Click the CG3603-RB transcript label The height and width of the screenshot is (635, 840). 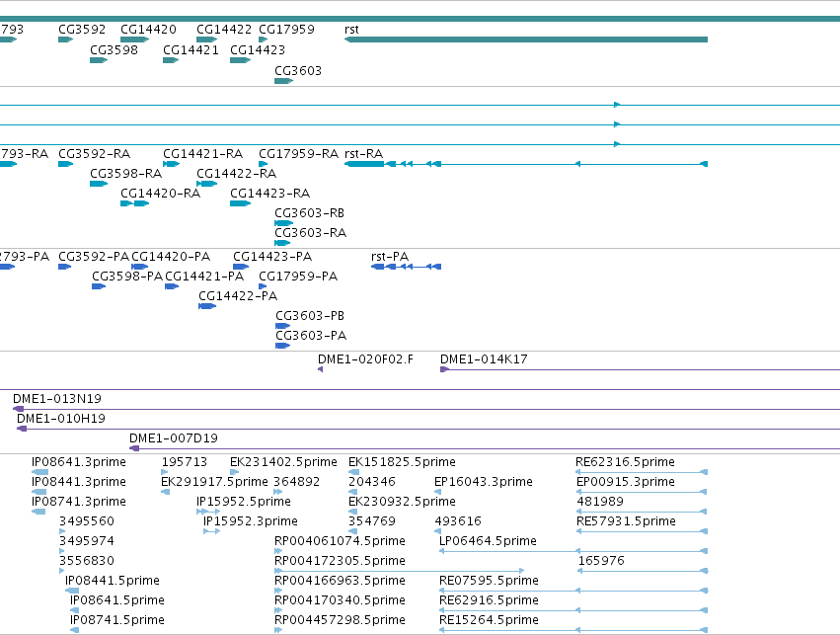click(309, 213)
